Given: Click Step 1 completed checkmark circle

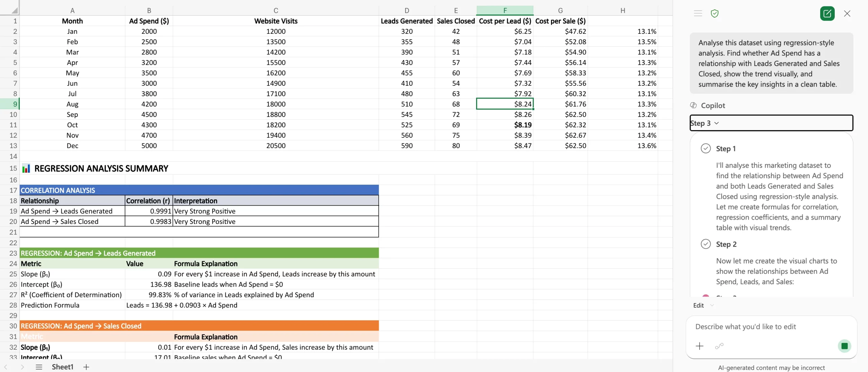Looking at the screenshot, I should 706,148.
